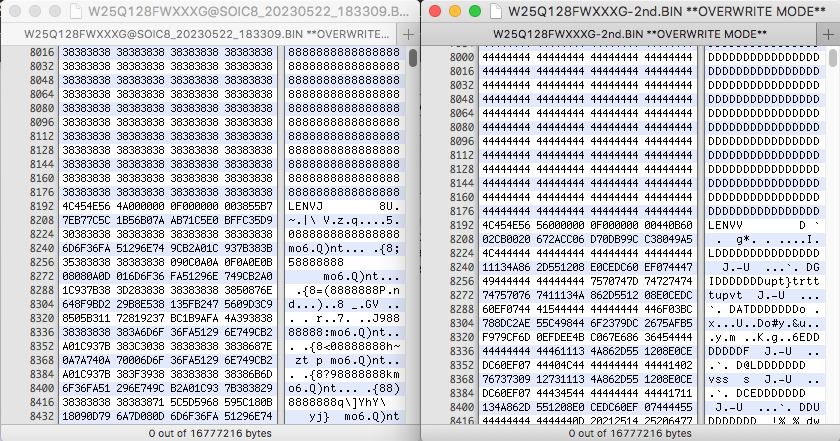Screen dimensions: 840x441
Task: Click offset 8400 in right window
Action: click(462, 407)
